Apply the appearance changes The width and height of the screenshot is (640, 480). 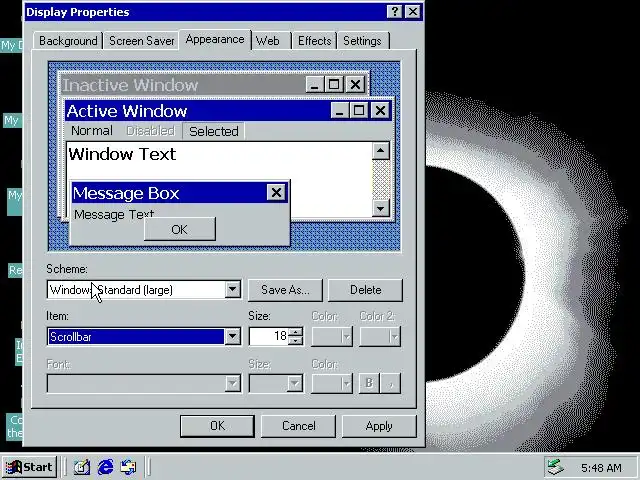coord(379,426)
